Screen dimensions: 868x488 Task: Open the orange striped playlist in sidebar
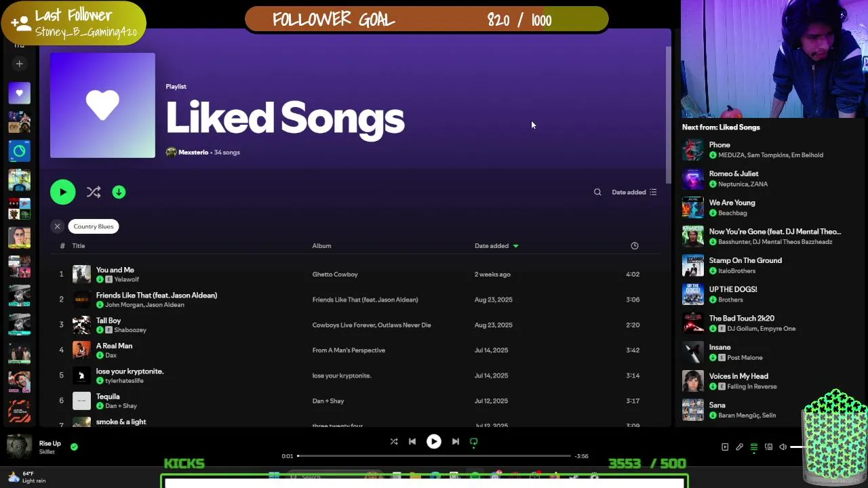pyautogui.click(x=19, y=411)
